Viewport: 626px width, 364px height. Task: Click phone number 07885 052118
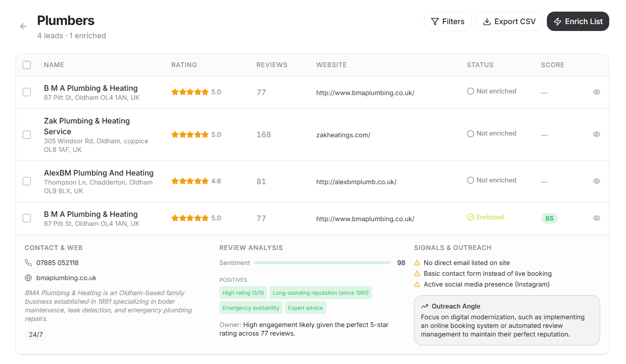(57, 263)
